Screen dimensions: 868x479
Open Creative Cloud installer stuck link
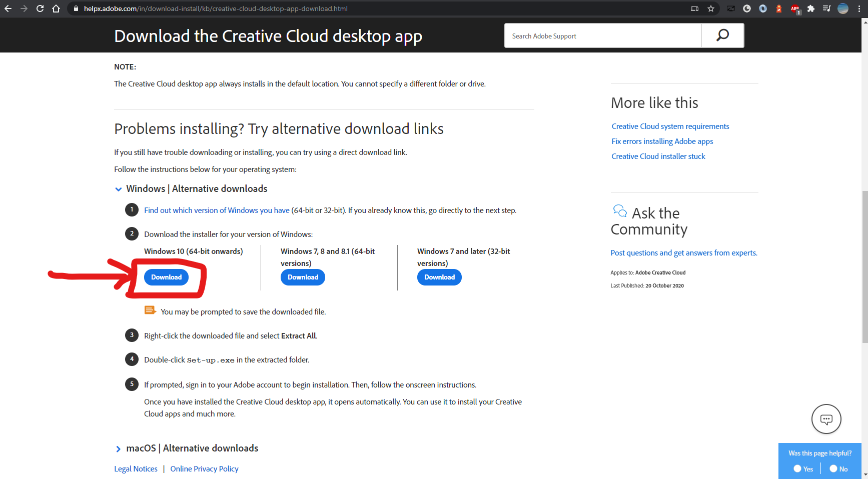click(658, 156)
